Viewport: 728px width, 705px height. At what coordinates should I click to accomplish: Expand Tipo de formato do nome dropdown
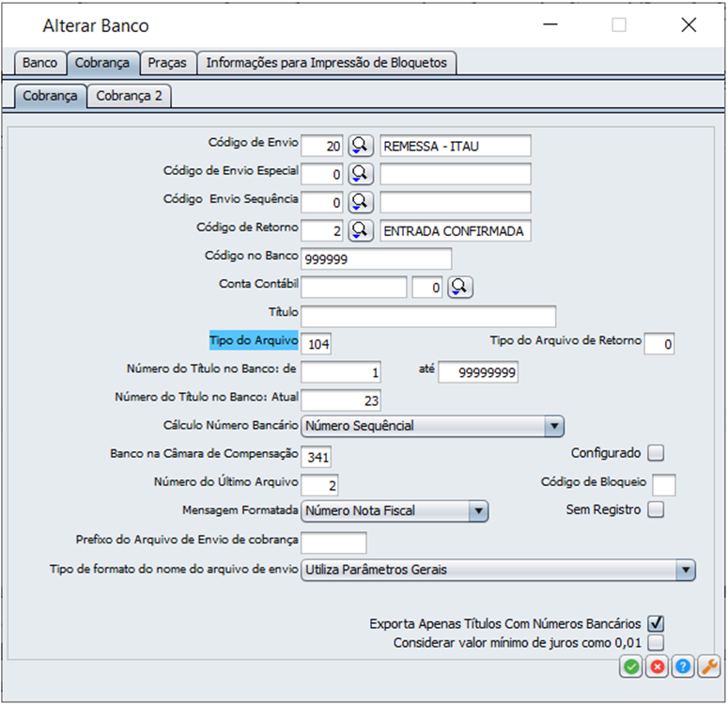[x=686, y=570]
